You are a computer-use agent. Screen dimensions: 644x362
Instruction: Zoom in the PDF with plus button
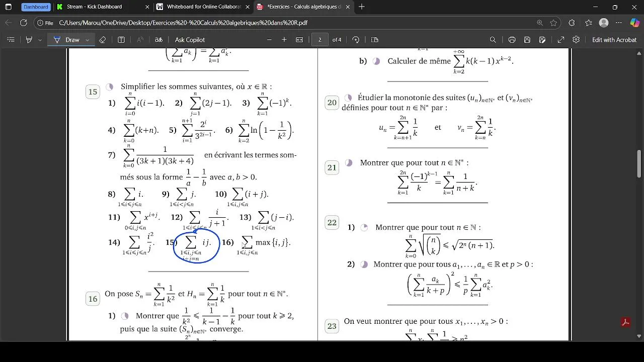pos(284,40)
